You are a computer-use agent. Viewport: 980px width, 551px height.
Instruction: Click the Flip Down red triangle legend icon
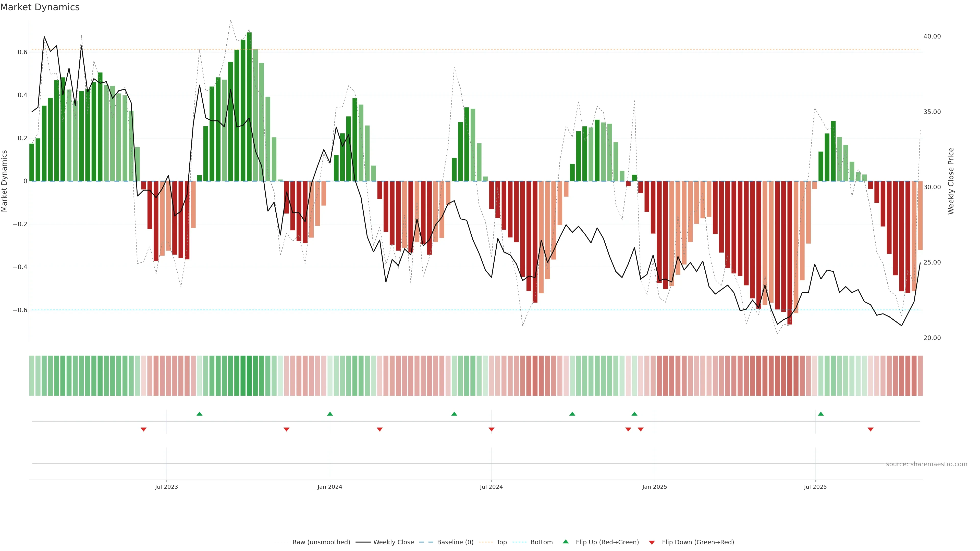click(x=652, y=542)
